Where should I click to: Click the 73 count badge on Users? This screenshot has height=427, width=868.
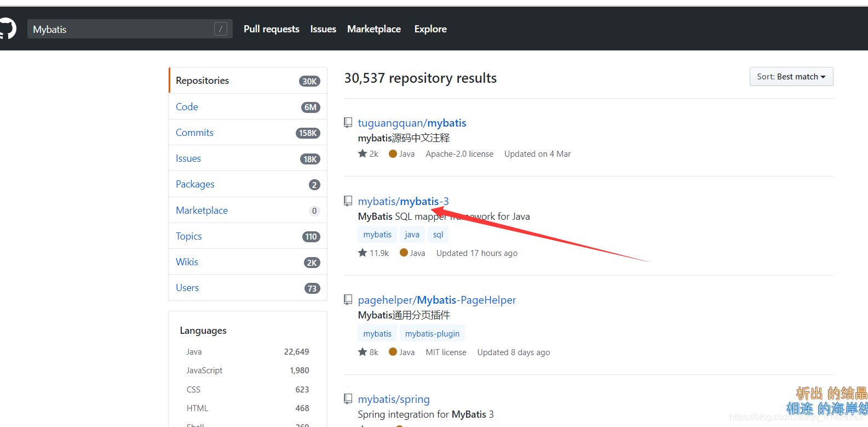tap(312, 288)
